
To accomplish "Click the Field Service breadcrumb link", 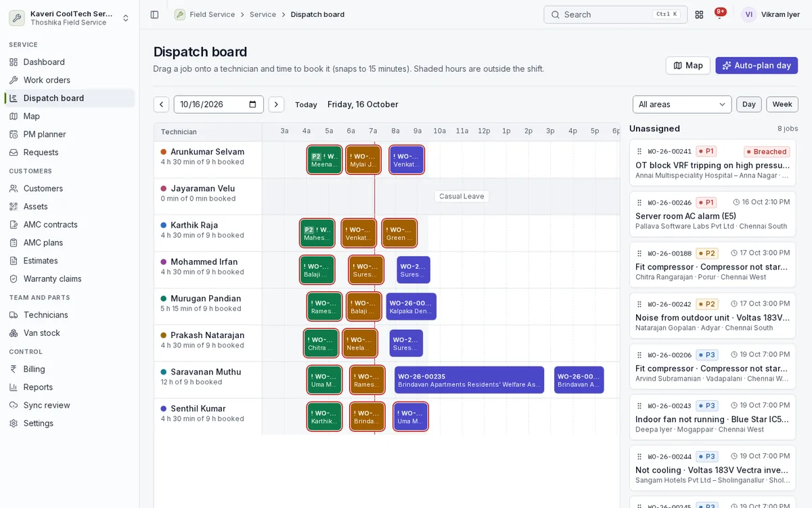I will (212, 14).
